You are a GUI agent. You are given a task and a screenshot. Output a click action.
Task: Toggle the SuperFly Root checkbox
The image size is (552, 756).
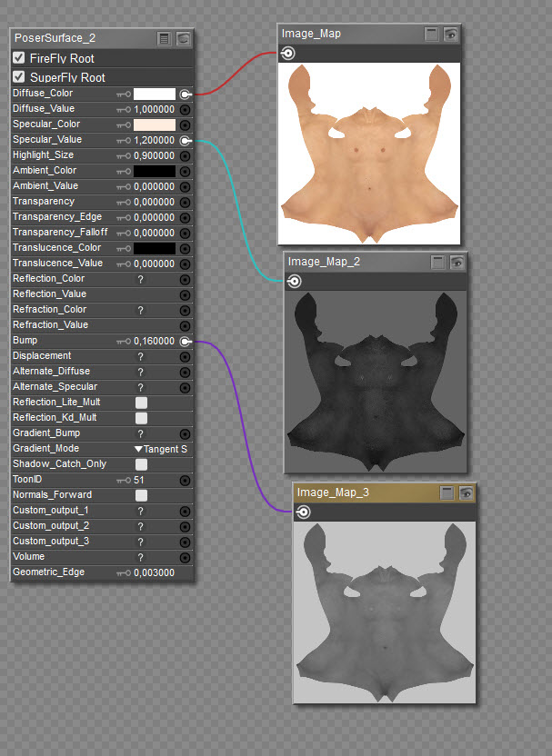19,76
